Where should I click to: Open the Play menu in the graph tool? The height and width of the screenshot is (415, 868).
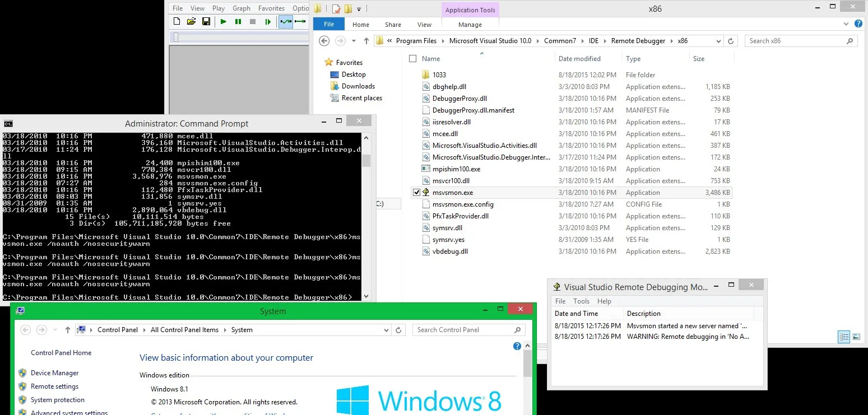coord(219,8)
